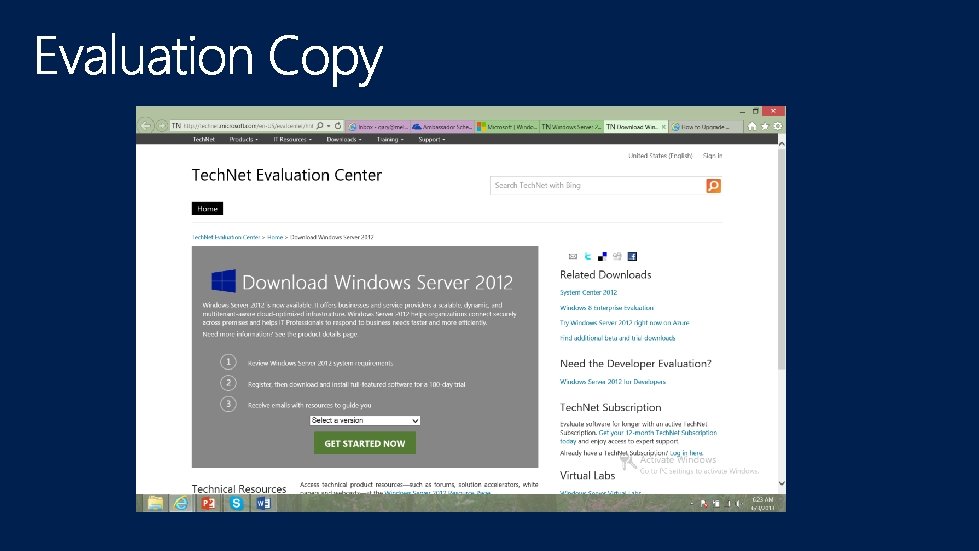Image resolution: width=979 pixels, height=551 pixels.
Task: Click See the product details page text
Action: coord(316,334)
